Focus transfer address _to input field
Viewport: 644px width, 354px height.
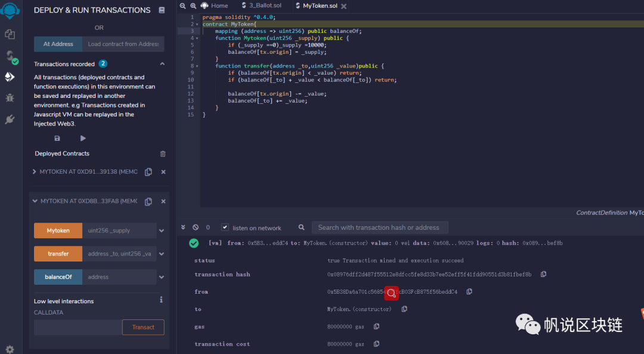(119, 254)
